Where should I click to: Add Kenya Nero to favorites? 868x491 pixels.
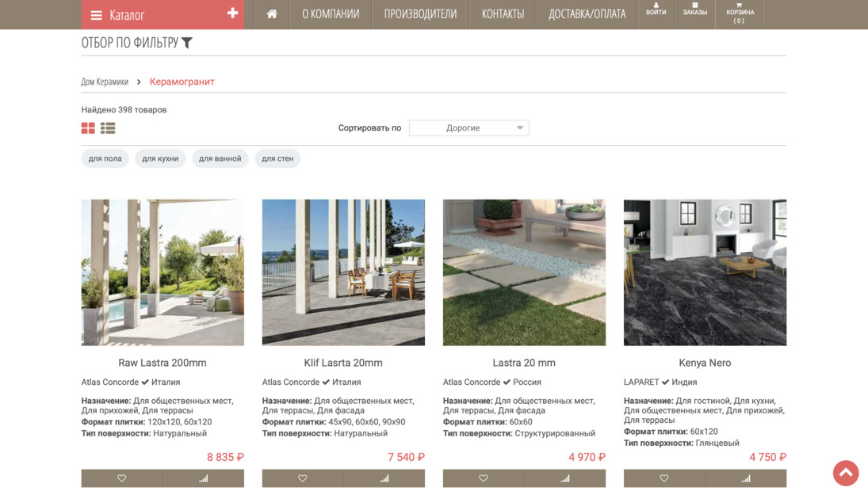click(664, 478)
